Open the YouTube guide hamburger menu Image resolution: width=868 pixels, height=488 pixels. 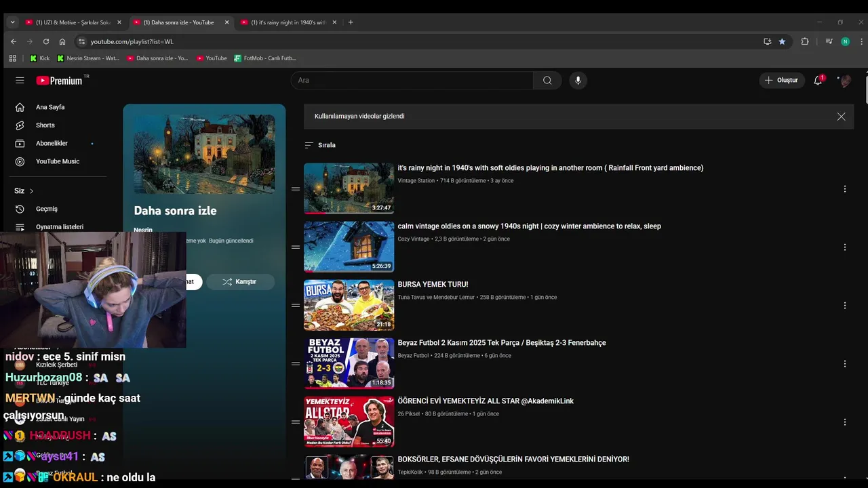coord(20,80)
